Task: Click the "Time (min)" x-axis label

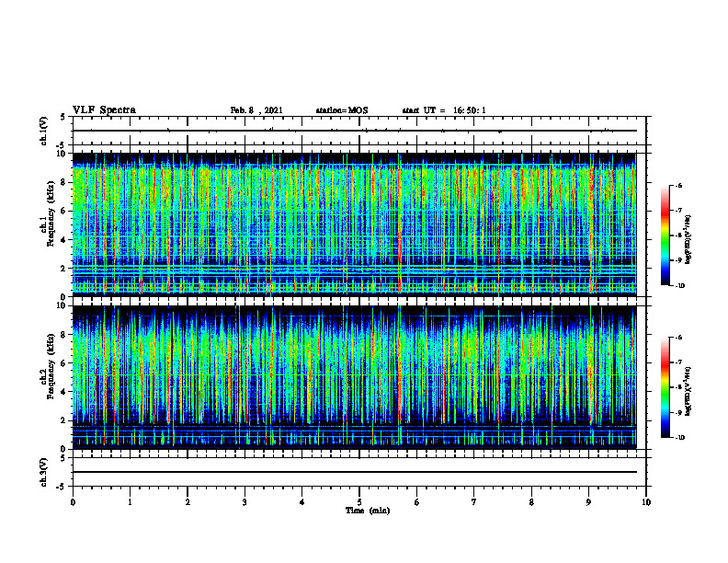Action: pyautogui.click(x=368, y=511)
